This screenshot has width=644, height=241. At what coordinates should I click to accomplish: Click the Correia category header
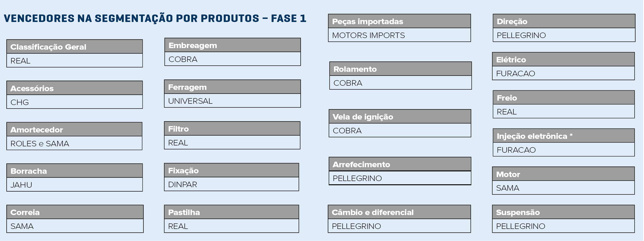pyautogui.click(x=75, y=212)
